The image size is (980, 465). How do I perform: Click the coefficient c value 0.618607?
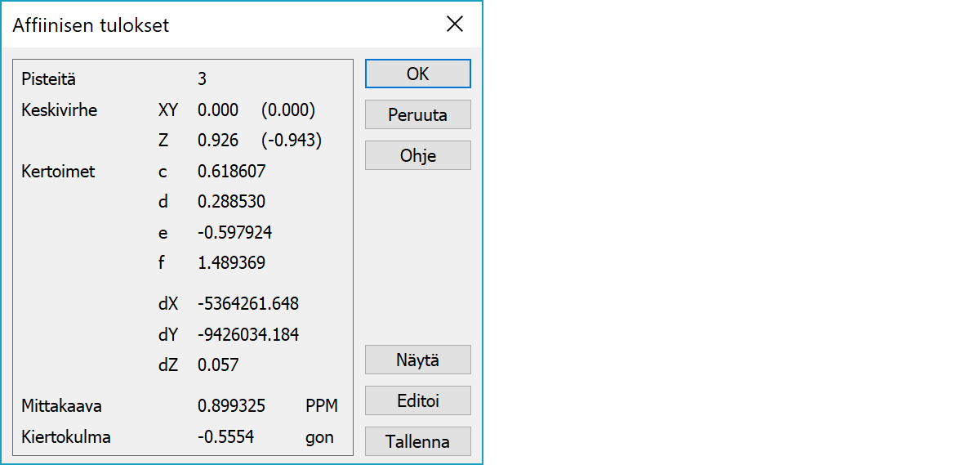coord(231,172)
